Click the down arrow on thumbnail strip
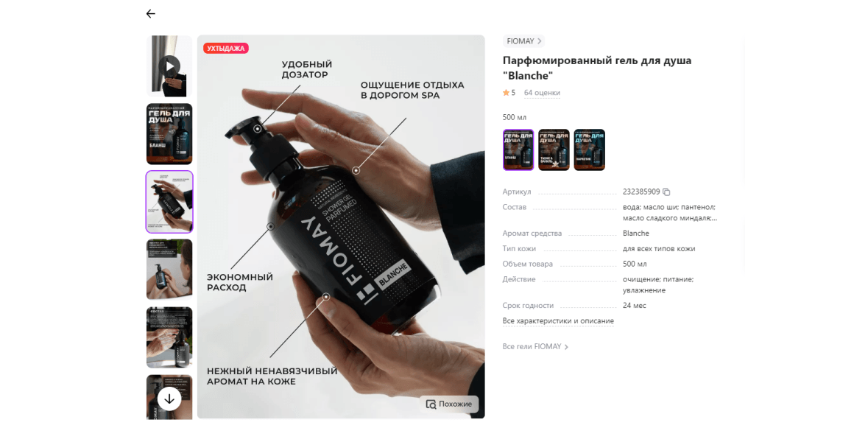The height and width of the screenshot is (442, 868). click(169, 399)
